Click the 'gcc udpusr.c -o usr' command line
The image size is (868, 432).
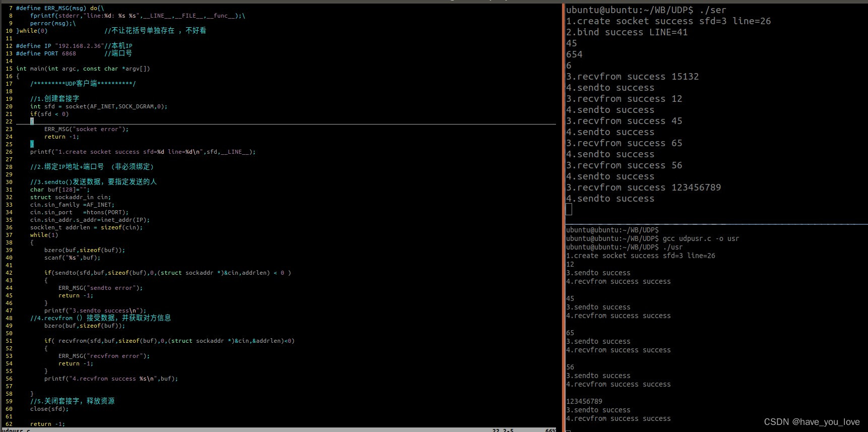[701, 238]
